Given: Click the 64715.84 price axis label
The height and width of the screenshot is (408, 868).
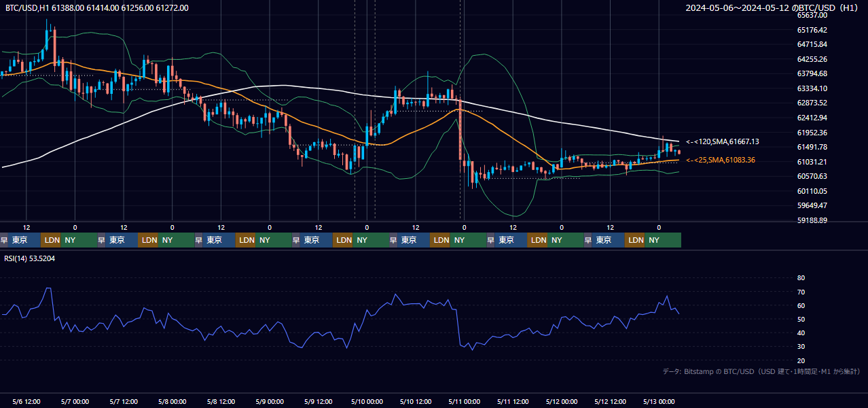Looking at the screenshot, I should [x=812, y=44].
